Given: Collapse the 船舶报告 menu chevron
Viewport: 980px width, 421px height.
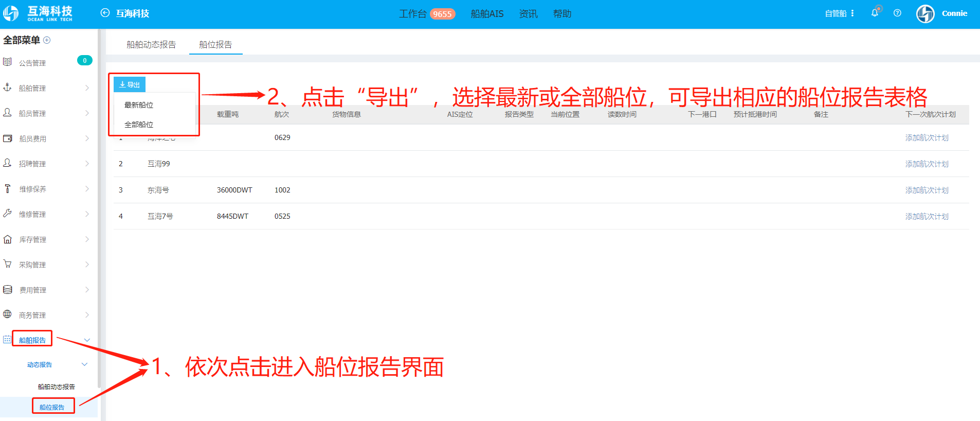Looking at the screenshot, I should (87, 340).
